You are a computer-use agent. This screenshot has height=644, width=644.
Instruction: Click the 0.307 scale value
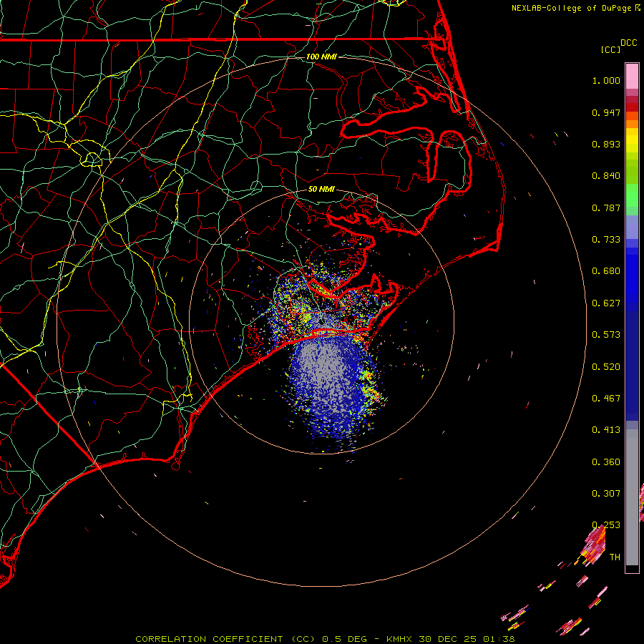click(606, 494)
